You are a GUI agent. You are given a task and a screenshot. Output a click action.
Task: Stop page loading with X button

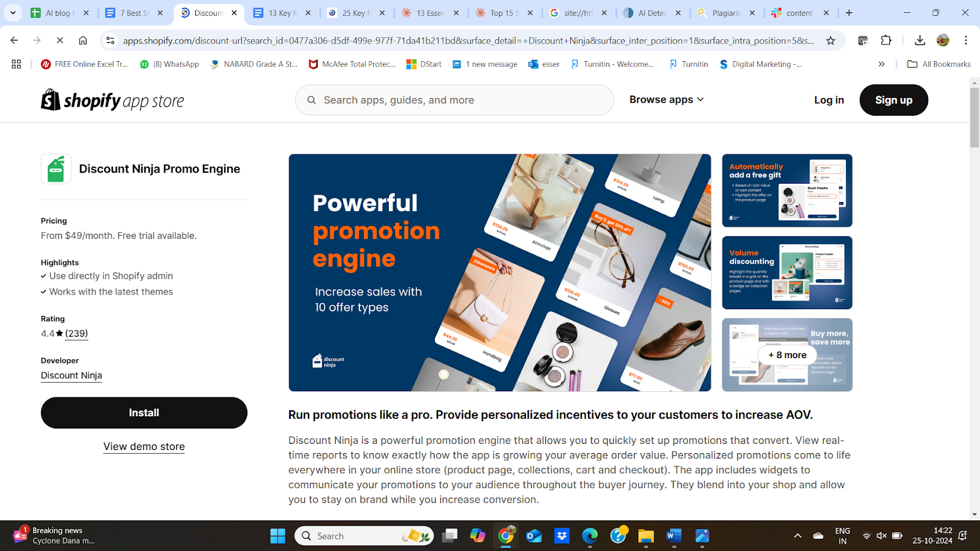pos(60,40)
